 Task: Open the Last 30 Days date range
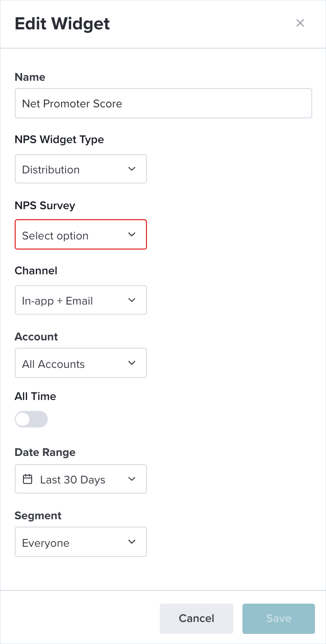point(81,479)
